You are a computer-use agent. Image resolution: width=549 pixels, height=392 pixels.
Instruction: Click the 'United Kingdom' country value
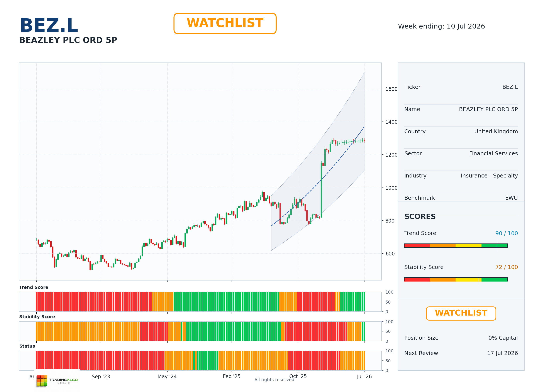pos(496,132)
